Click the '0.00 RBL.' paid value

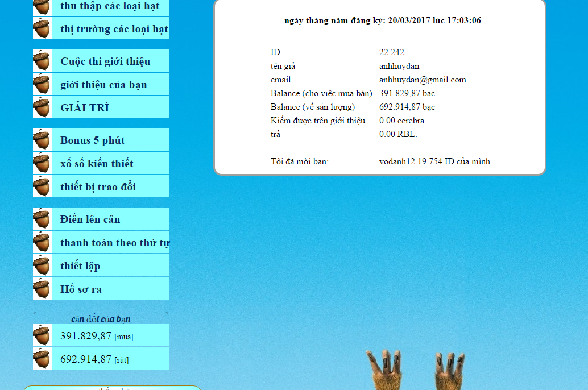point(398,134)
